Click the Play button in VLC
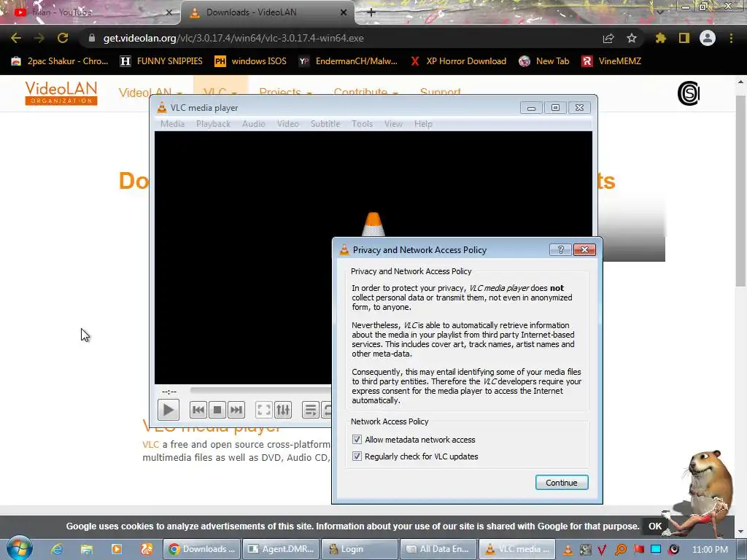Screen dimensions: 747x560 click(169, 410)
